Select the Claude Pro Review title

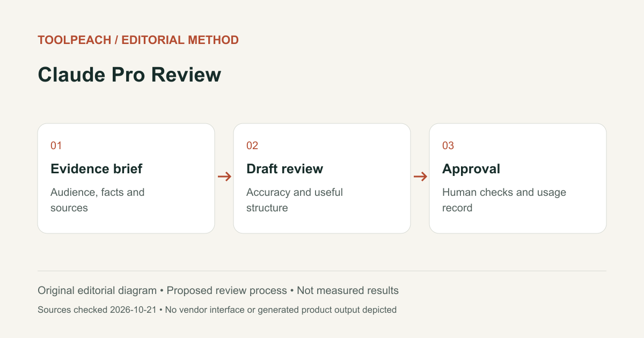tap(129, 75)
